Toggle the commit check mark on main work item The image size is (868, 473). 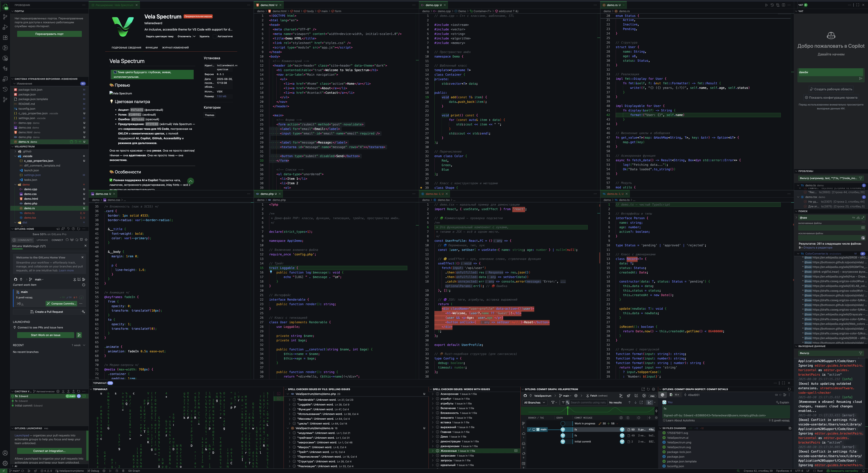(x=81, y=298)
